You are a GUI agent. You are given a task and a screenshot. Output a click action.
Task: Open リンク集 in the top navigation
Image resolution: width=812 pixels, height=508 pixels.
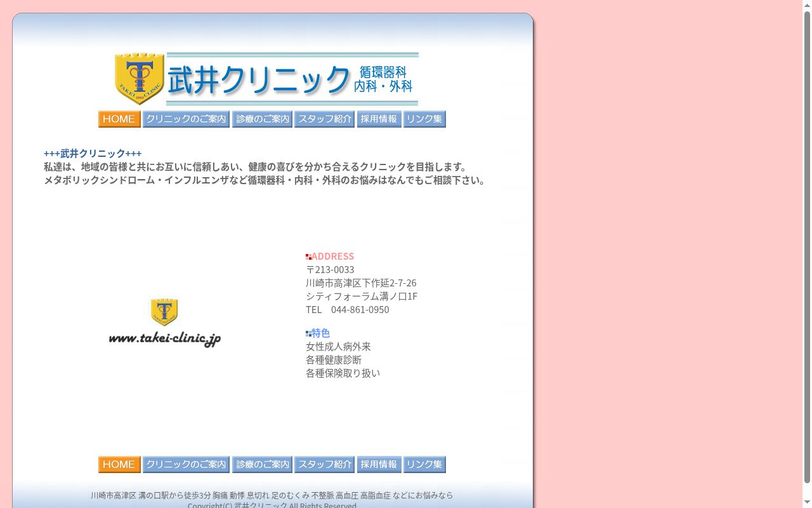424,119
